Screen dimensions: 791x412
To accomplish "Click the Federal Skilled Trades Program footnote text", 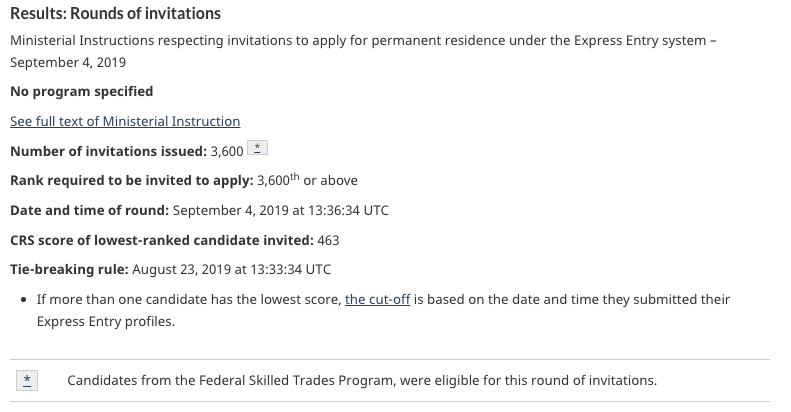I will click(362, 380).
